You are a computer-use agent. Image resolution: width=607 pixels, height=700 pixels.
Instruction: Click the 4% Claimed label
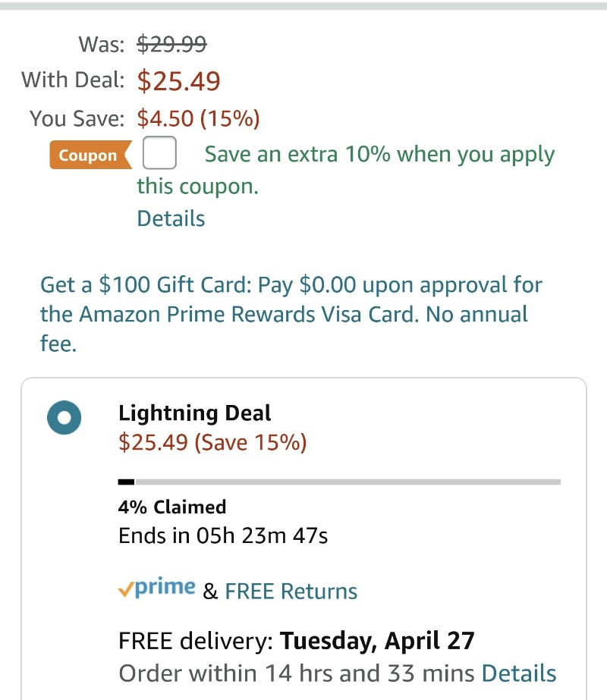coord(172,507)
